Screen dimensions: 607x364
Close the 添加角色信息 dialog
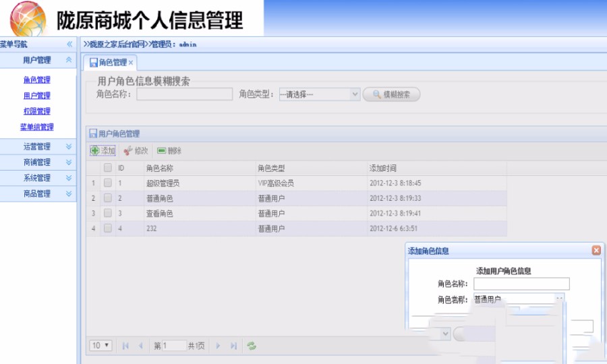tap(596, 250)
